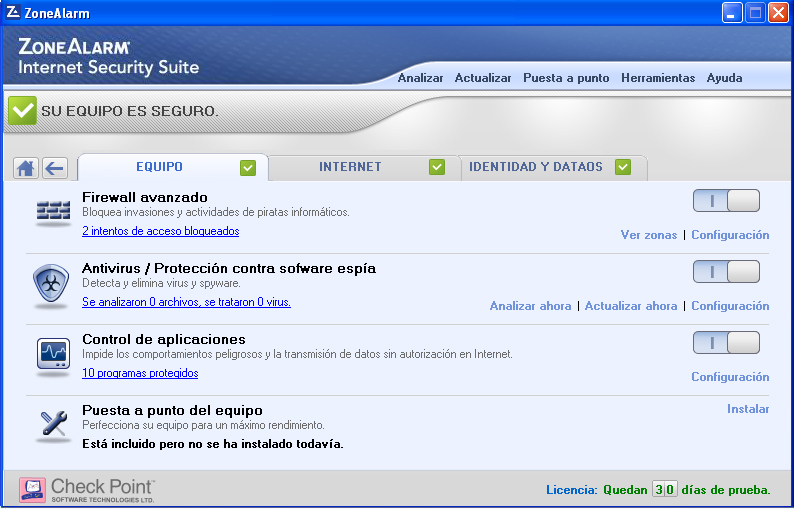Switch to the INTERNET tab
The width and height of the screenshot is (794, 509).
[364, 168]
